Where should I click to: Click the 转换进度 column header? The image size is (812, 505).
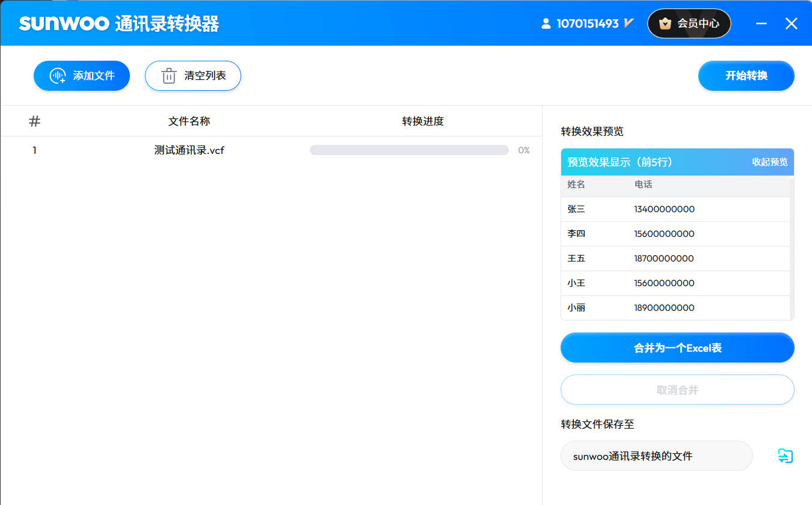[423, 121]
